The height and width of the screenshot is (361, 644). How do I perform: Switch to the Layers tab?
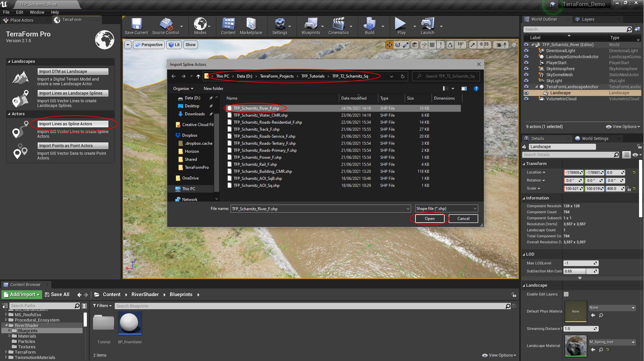click(588, 19)
